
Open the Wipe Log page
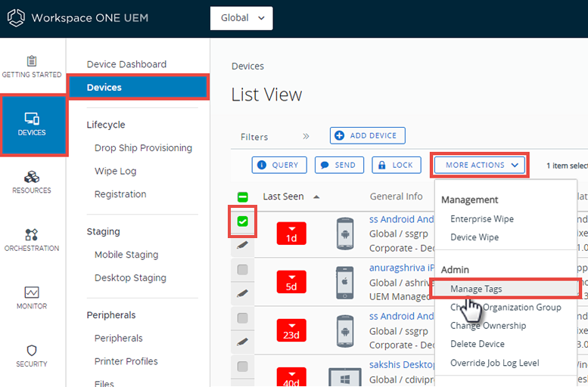pyautogui.click(x=115, y=172)
